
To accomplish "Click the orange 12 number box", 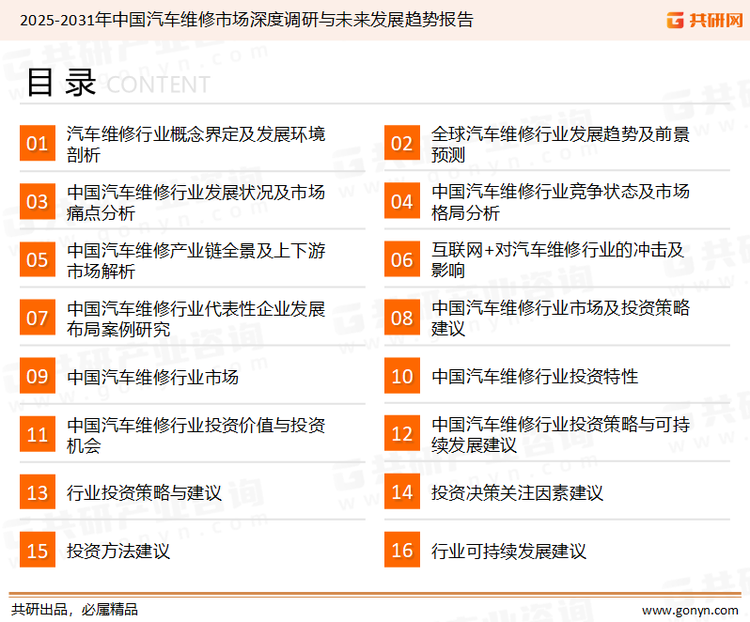I will [x=402, y=434].
